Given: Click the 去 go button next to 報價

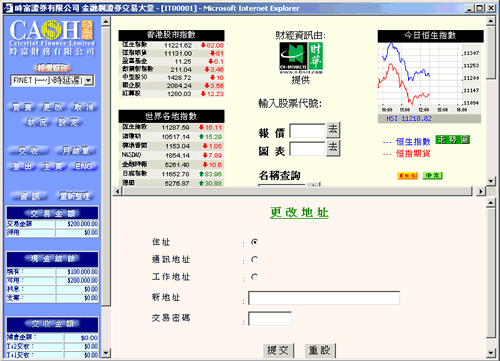Looking at the screenshot, I should click(333, 130).
